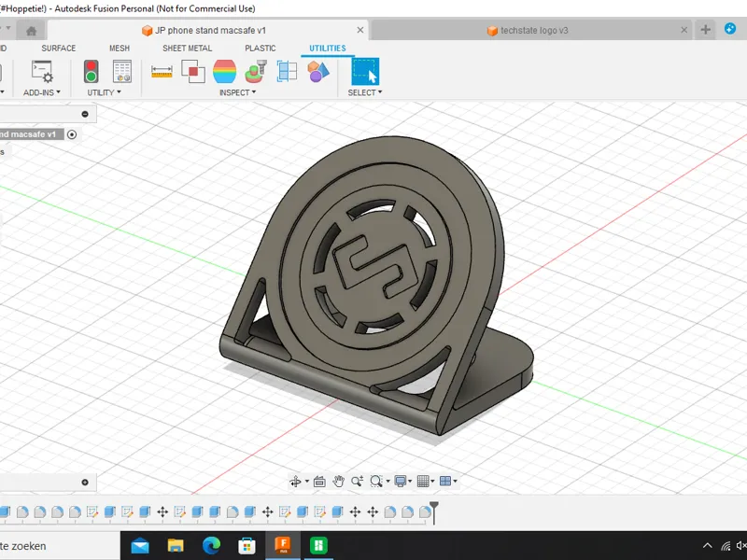
Task: Select the UTILITIES ribbon tab
Action: point(328,49)
